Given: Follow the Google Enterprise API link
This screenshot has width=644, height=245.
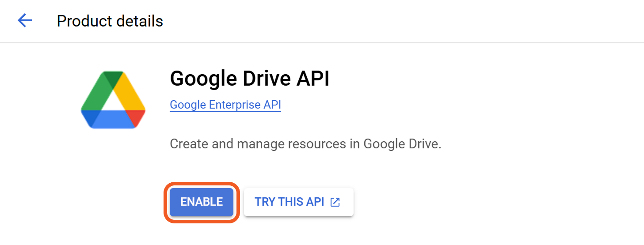Looking at the screenshot, I should (x=225, y=105).
